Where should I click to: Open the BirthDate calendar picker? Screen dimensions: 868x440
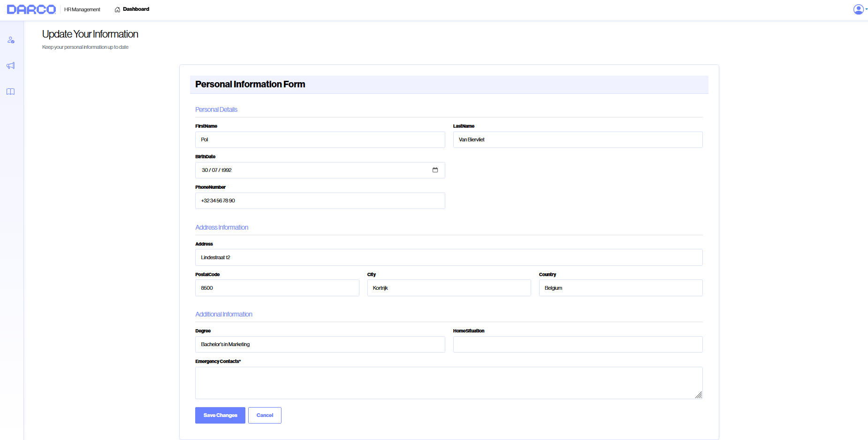click(x=435, y=170)
